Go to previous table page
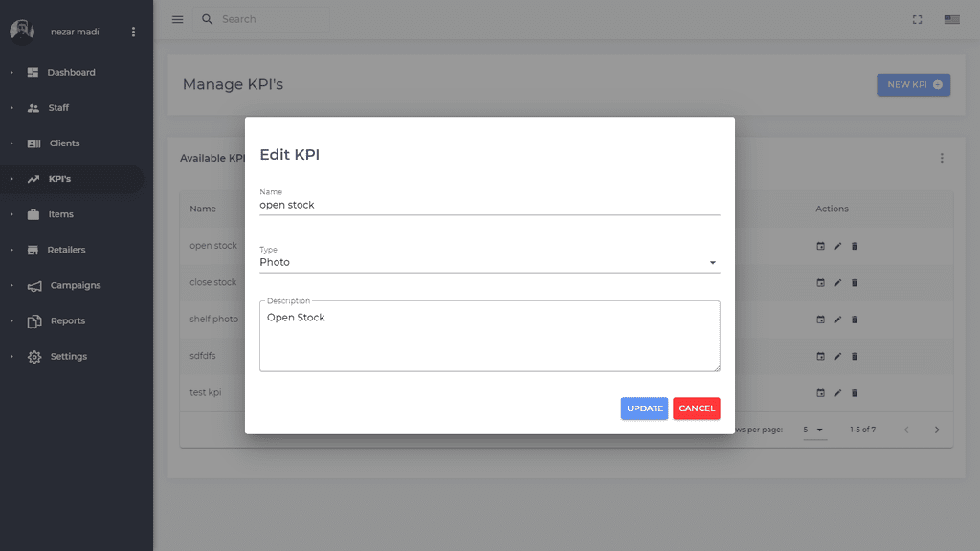This screenshot has width=980, height=551. [x=906, y=430]
